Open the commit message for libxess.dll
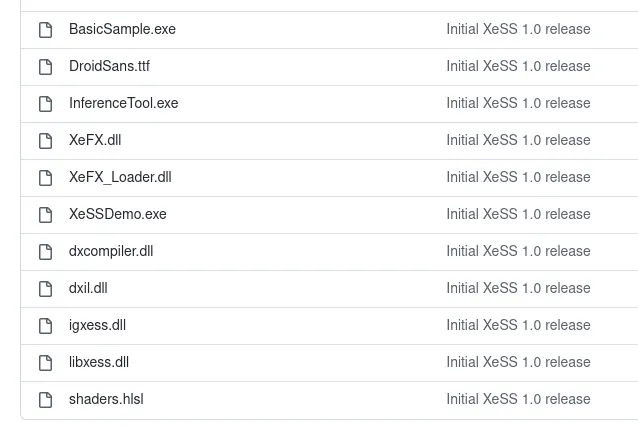This screenshot has height=433, width=638. 518,363
